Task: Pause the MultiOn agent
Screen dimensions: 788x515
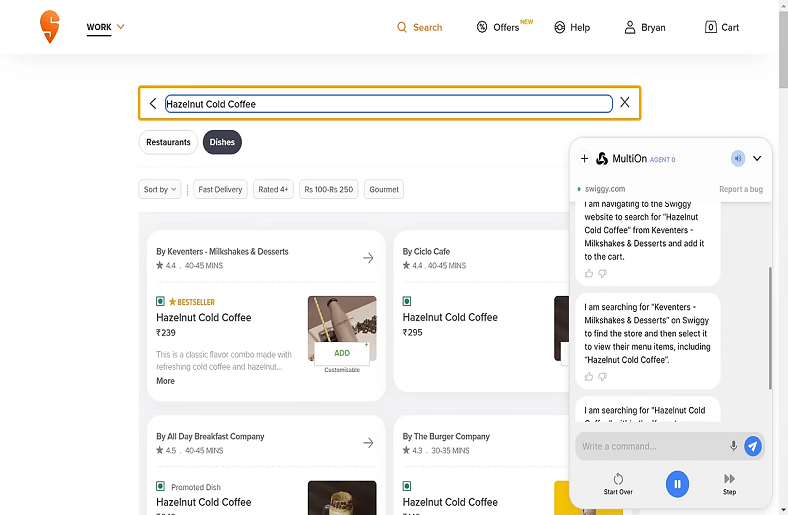Action: (677, 484)
